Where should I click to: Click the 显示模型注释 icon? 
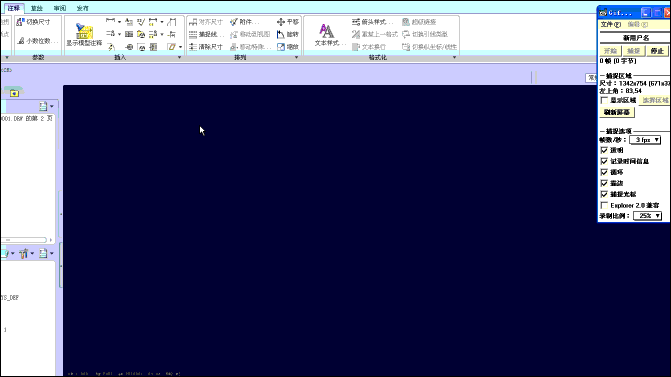pyautogui.click(x=84, y=31)
